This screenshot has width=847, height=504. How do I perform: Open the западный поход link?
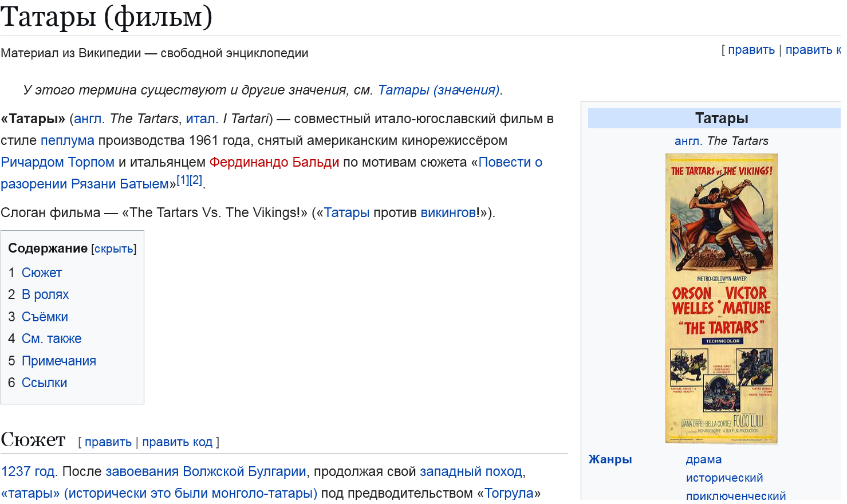pos(471,471)
